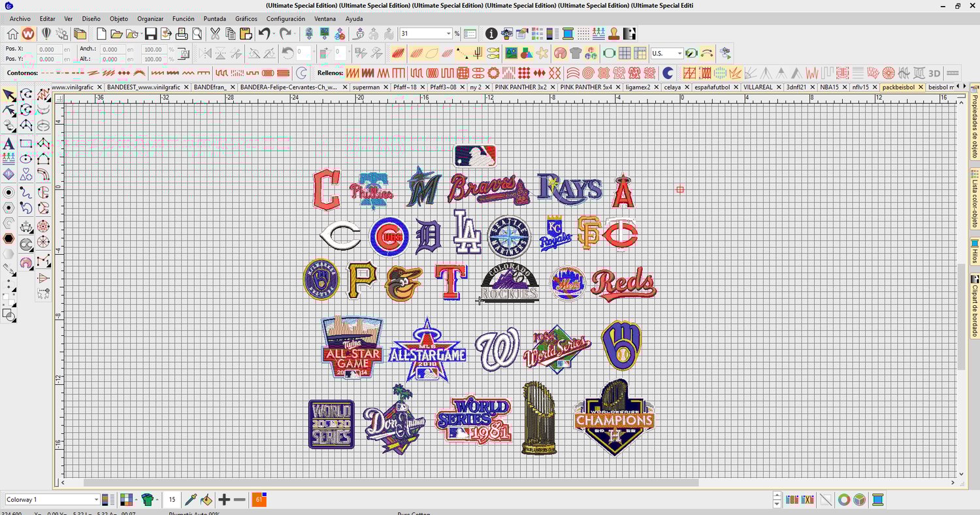
Task: Click the Dodgers LA logo on canvas
Action: point(468,231)
